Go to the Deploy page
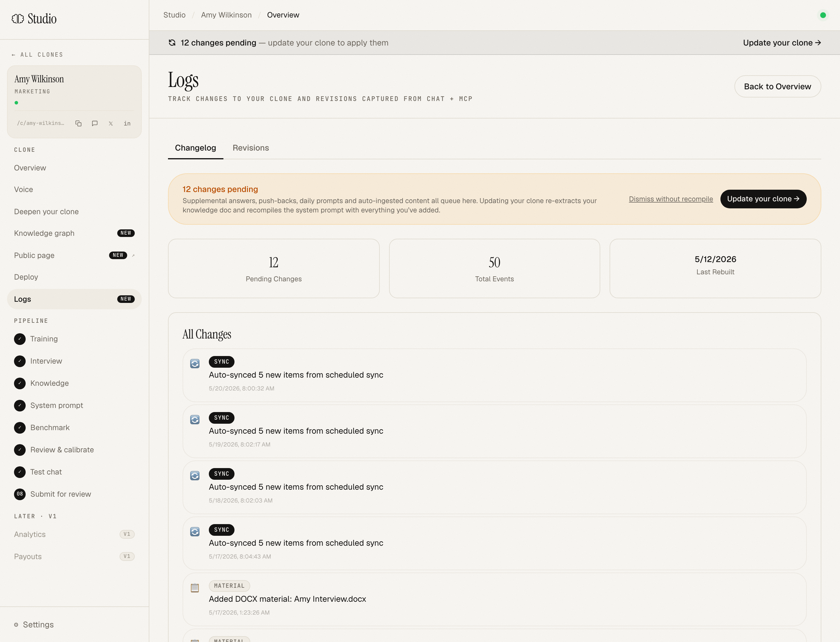The height and width of the screenshot is (642, 840). point(74,277)
